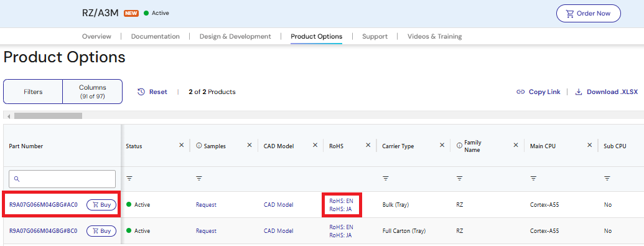Screen dimensions: 644x246
Task: Open the Sub CPU column filter
Action: pos(607,179)
